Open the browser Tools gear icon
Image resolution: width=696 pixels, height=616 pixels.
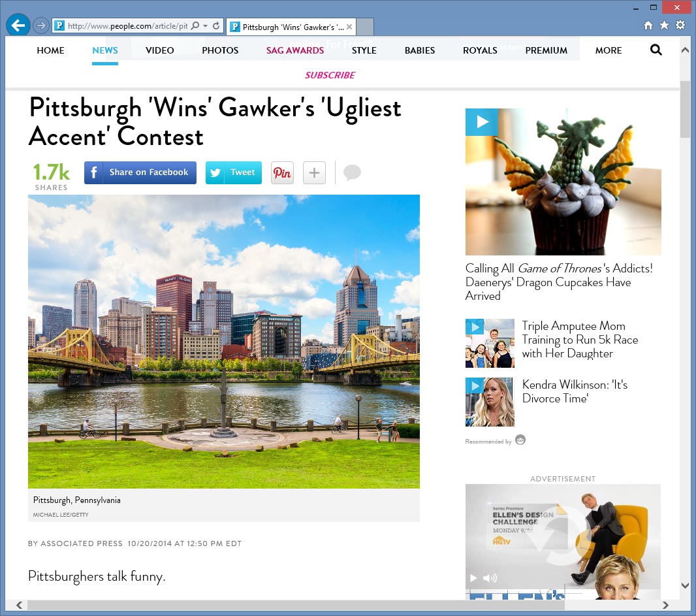680,25
